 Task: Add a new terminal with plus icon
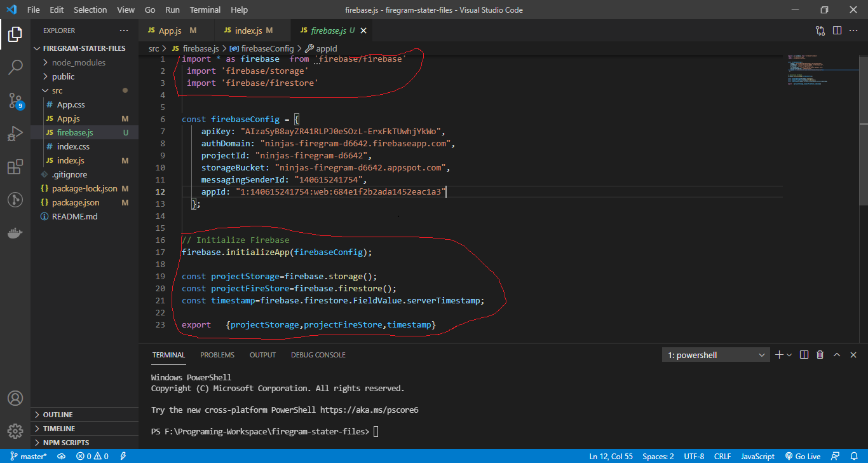[780, 355]
